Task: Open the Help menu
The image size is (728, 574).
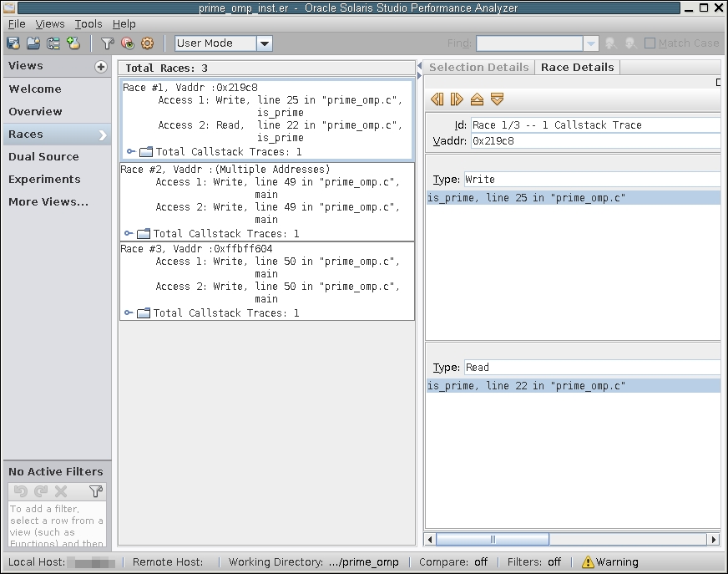Action: point(124,23)
